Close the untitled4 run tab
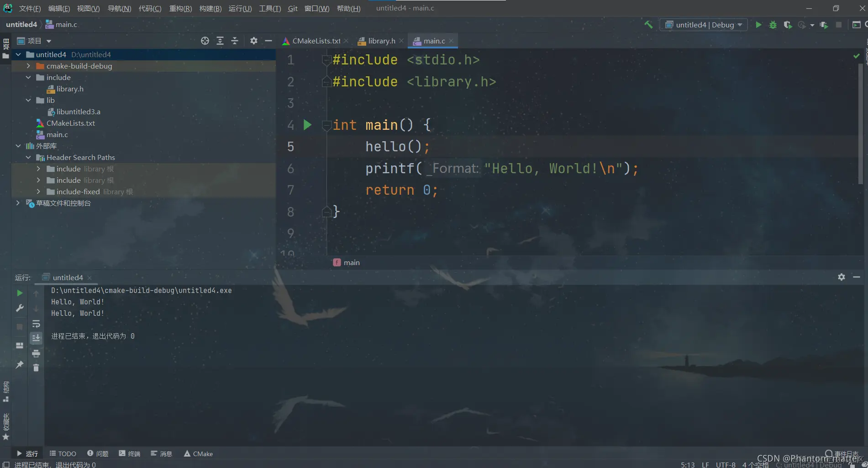 click(x=89, y=277)
